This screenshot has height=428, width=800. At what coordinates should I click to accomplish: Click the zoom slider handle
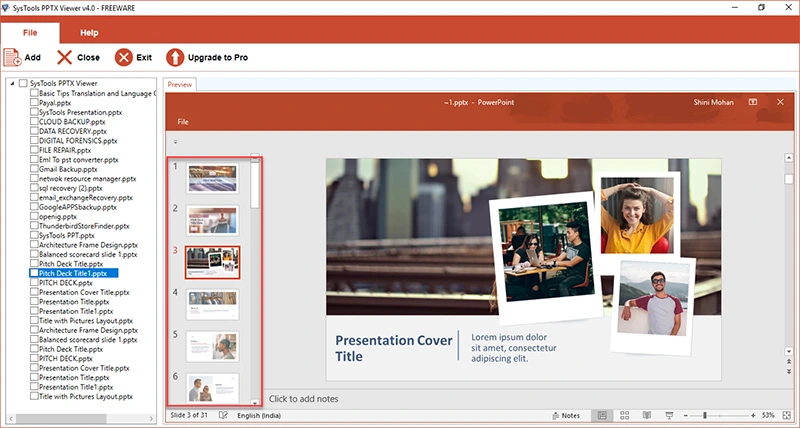point(705,416)
